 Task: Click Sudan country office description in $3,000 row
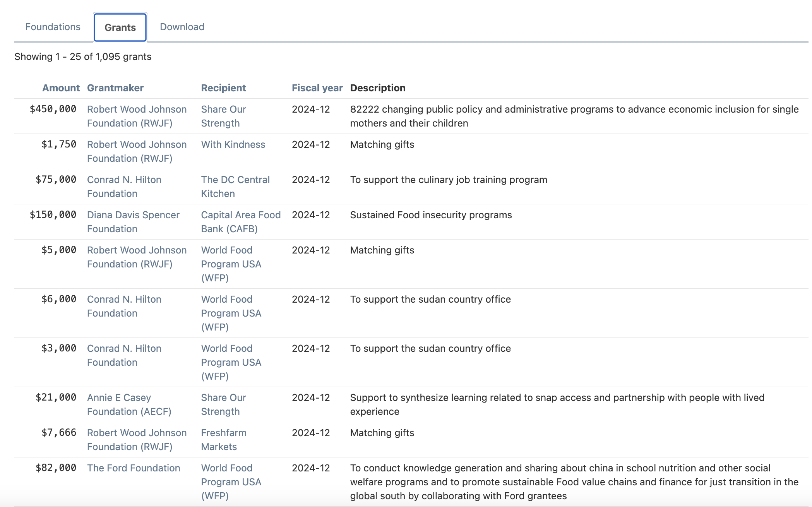[430, 348]
